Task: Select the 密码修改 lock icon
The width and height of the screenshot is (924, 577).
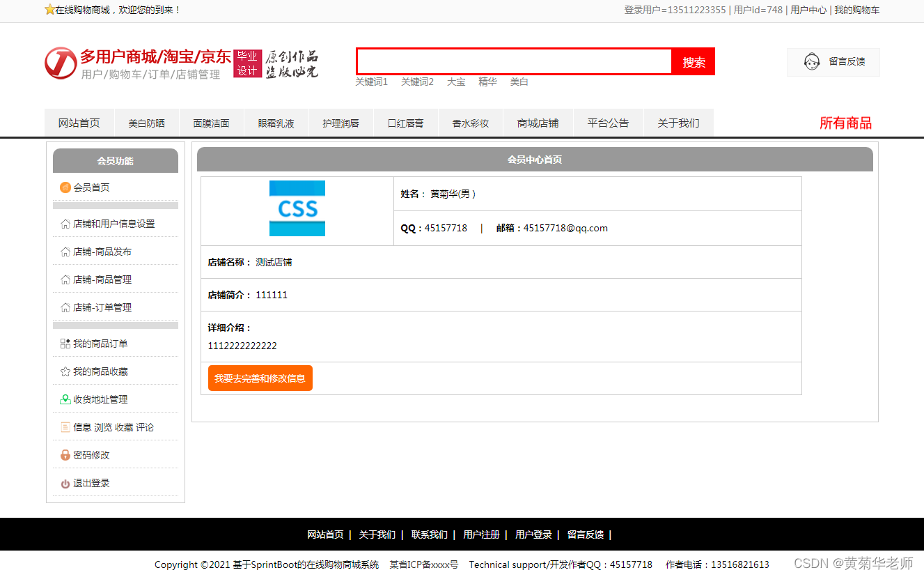Action: point(65,455)
